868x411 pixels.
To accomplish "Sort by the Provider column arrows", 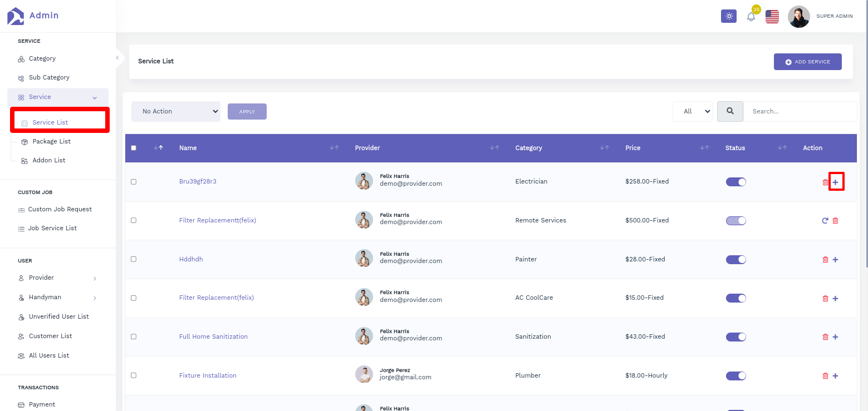I will pyautogui.click(x=494, y=148).
